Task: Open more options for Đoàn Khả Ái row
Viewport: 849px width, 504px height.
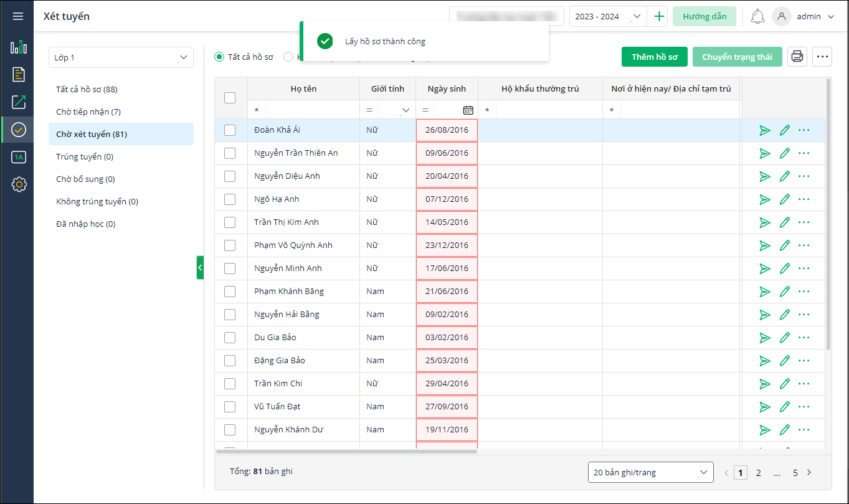Action: pos(804,130)
